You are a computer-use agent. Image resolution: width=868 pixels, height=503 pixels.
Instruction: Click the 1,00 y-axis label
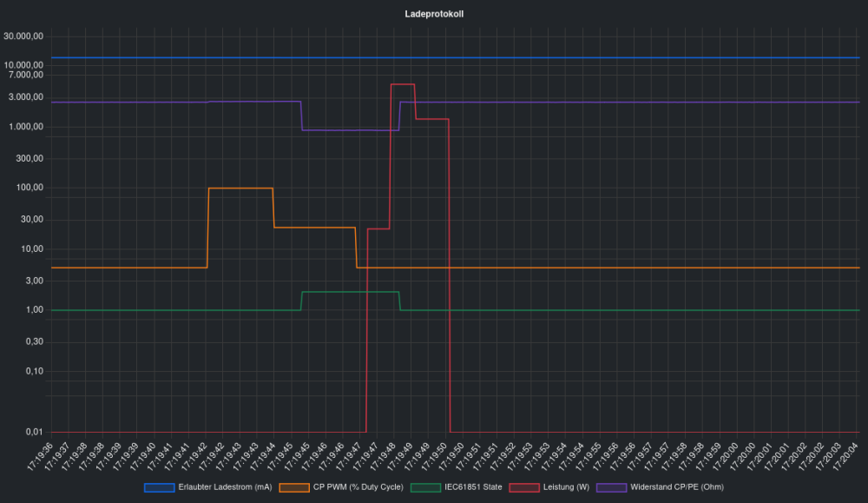35,310
